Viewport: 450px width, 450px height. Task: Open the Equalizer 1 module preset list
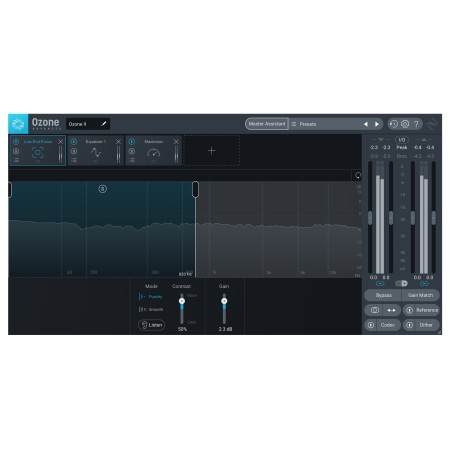[x=74, y=160]
